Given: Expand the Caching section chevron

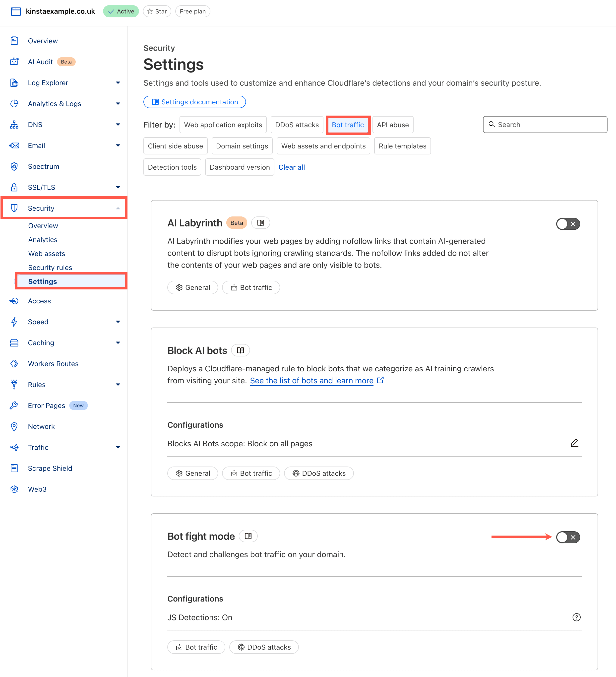Looking at the screenshot, I should point(118,342).
